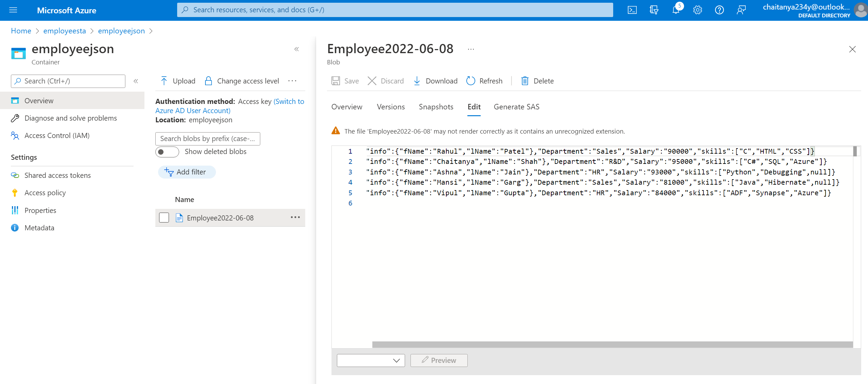Image resolution: width=868 pixels, height=384 pixels.
Task: Open the notifications bell icon
Action: tap(676, 10)
